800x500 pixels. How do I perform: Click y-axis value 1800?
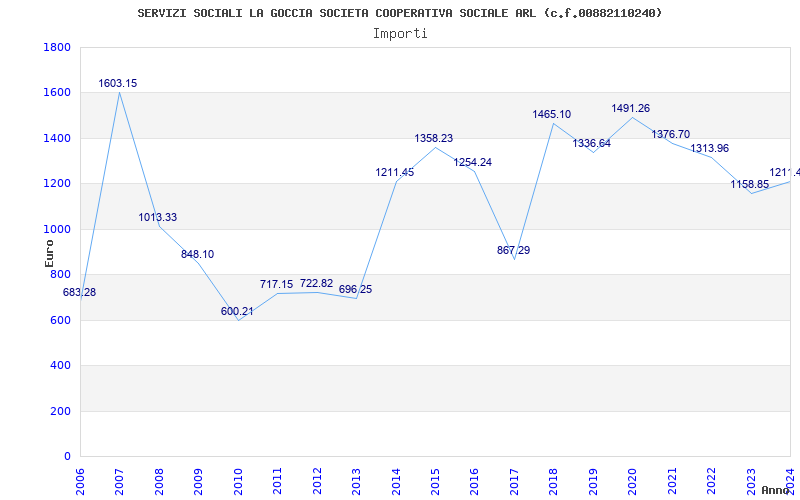57,47
